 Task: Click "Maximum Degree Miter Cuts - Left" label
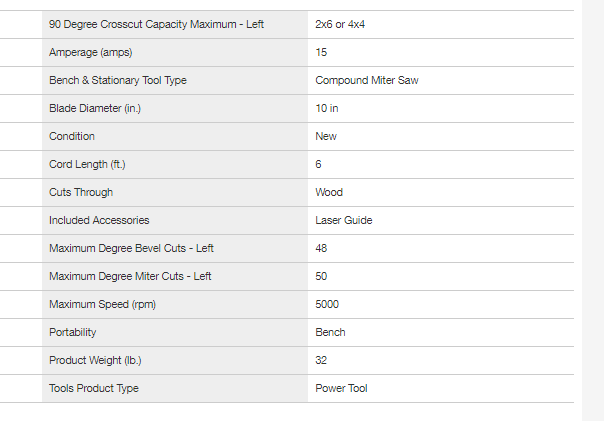pyautogui.click(x=130, y=276)
